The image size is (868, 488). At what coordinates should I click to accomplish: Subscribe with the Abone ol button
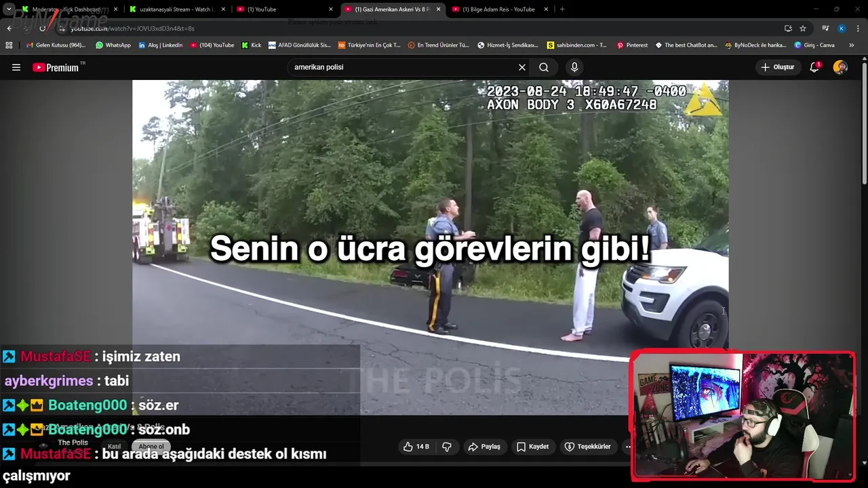click(151, 447)
